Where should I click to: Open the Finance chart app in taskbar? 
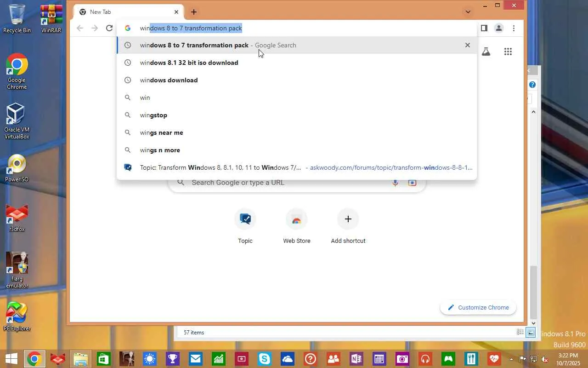(x=218, y=359)
